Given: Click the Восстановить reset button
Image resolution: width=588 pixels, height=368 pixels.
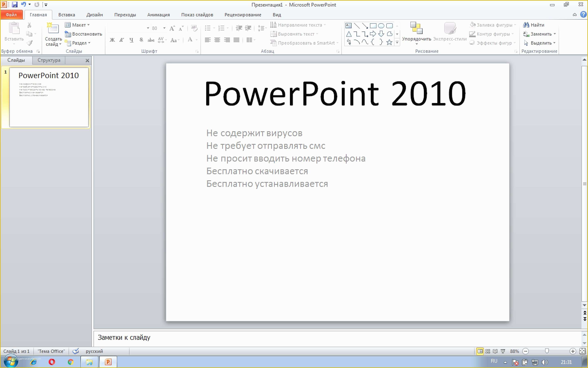Looking at the screenshot, I should pyautogui.click(x=84, y=34).
